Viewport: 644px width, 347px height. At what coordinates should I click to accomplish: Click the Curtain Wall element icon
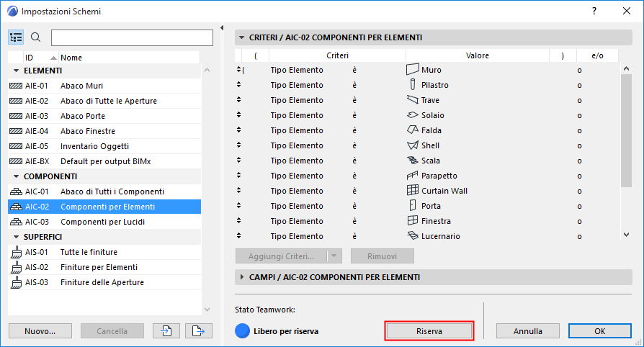coord(412,191)
